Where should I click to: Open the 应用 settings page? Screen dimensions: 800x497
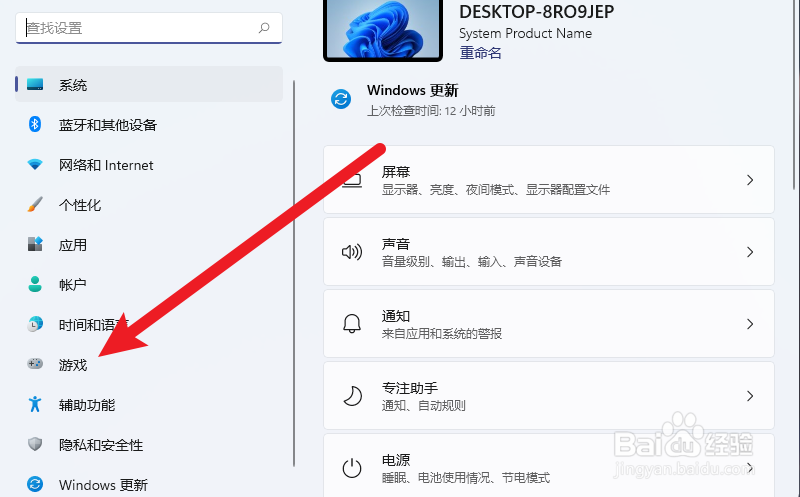point(149,244)
